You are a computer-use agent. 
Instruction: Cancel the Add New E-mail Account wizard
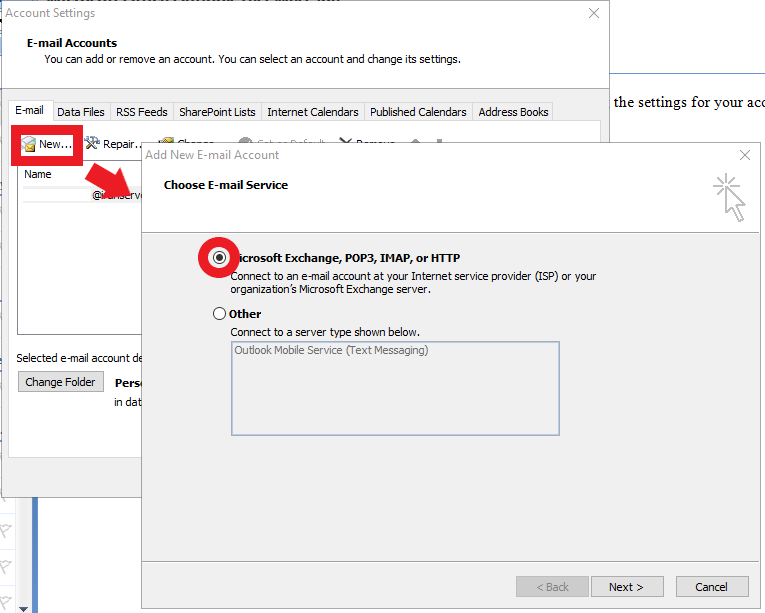[711, 587]
